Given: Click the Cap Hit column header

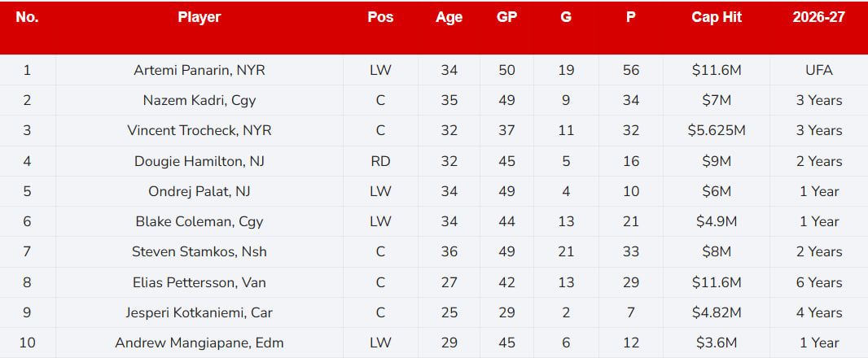Looking at the screenshot, I should tap(717, 17).
